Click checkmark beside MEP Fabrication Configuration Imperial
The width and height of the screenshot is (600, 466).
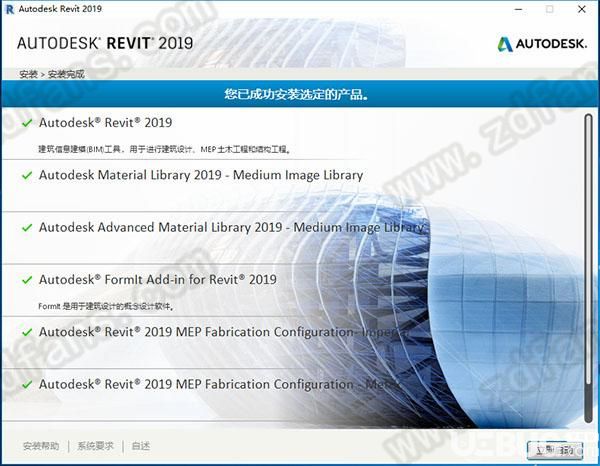[x=27, y=332]
